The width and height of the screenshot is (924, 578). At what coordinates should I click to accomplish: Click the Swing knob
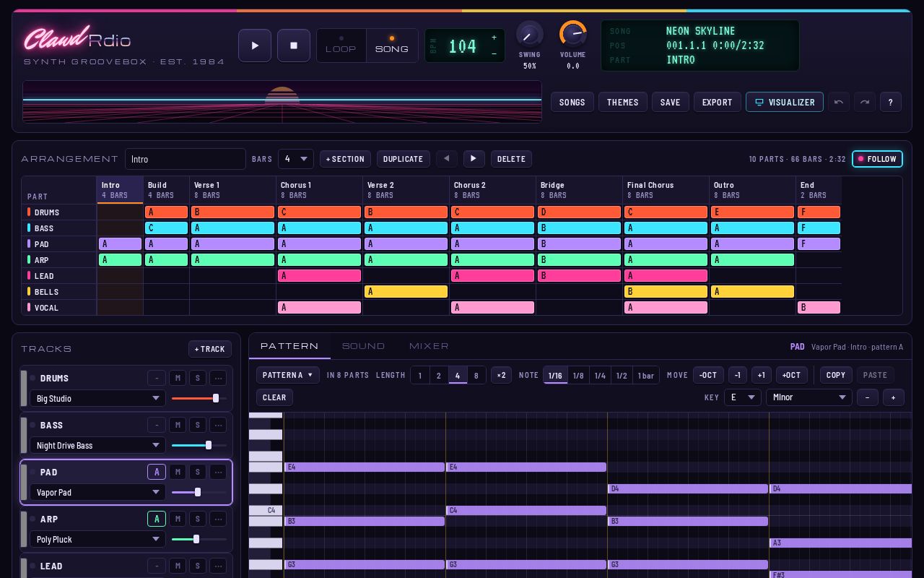(x=530, y=35)
